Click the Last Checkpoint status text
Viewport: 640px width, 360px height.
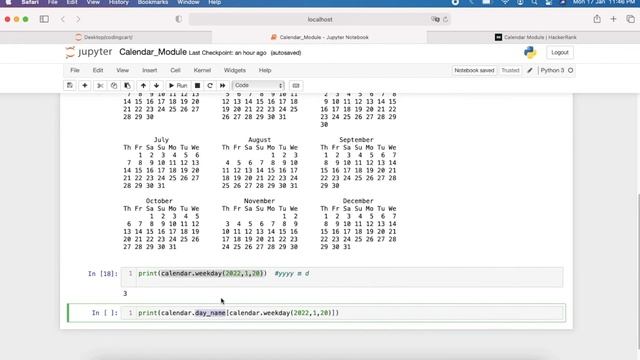(x=227, y=53)
